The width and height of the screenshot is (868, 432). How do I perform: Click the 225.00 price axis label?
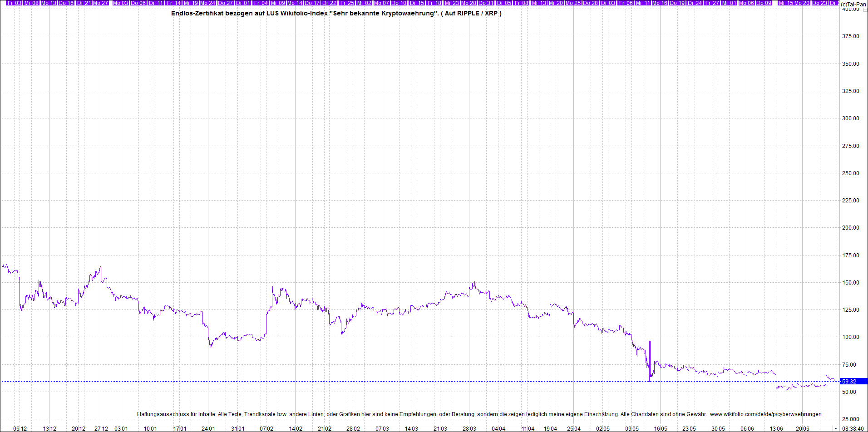pos(851,201)
